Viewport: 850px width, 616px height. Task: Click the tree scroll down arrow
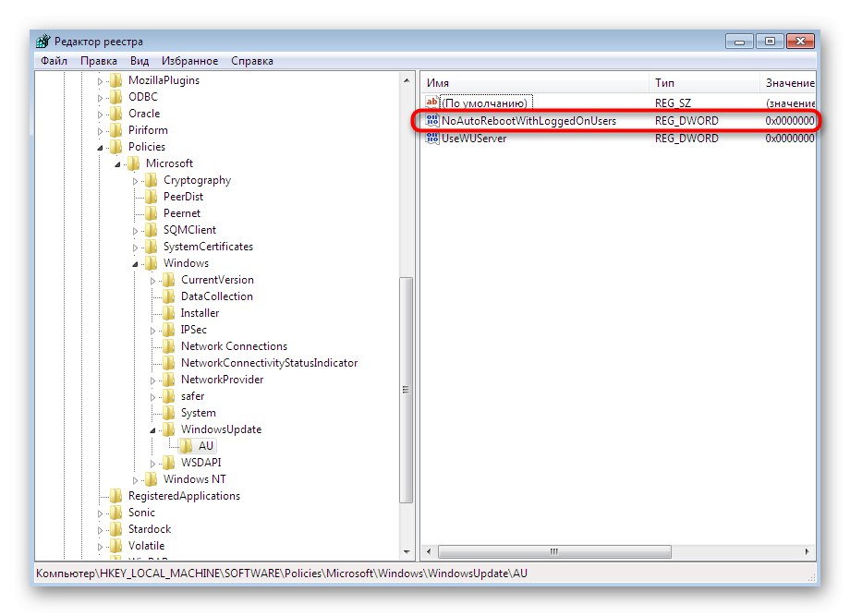[407, 552]
